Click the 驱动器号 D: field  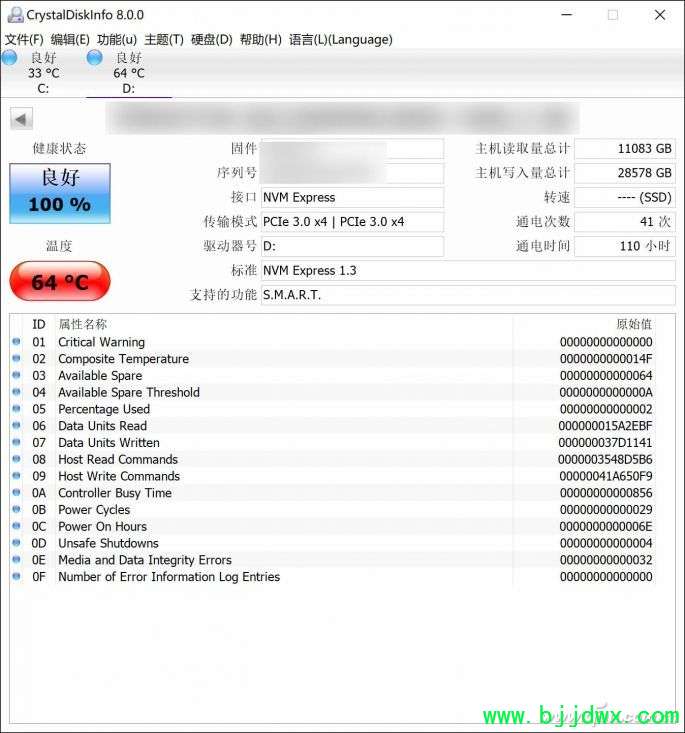click(x=352, y=246)
